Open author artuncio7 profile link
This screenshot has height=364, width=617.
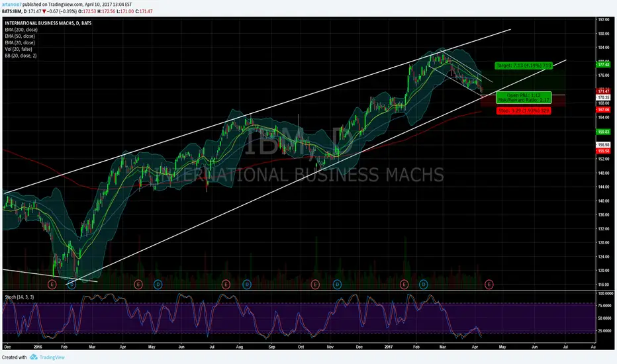pyautogui.click(x=11, y=5)
